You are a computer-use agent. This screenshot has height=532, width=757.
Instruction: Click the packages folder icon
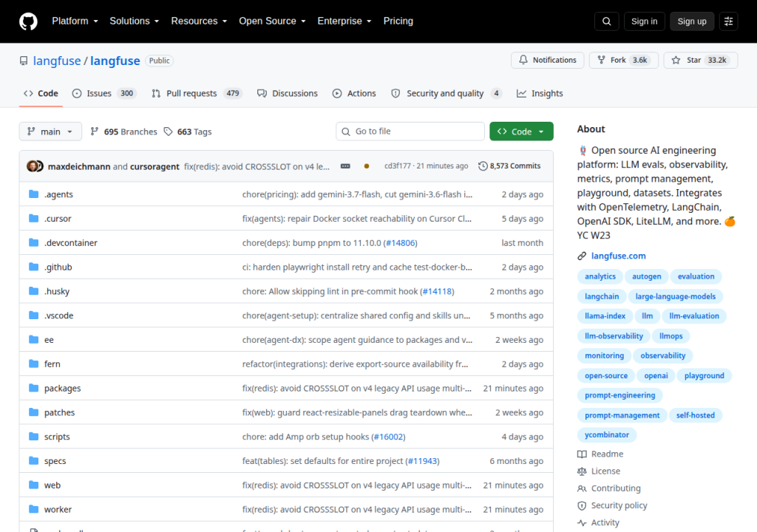33,388
